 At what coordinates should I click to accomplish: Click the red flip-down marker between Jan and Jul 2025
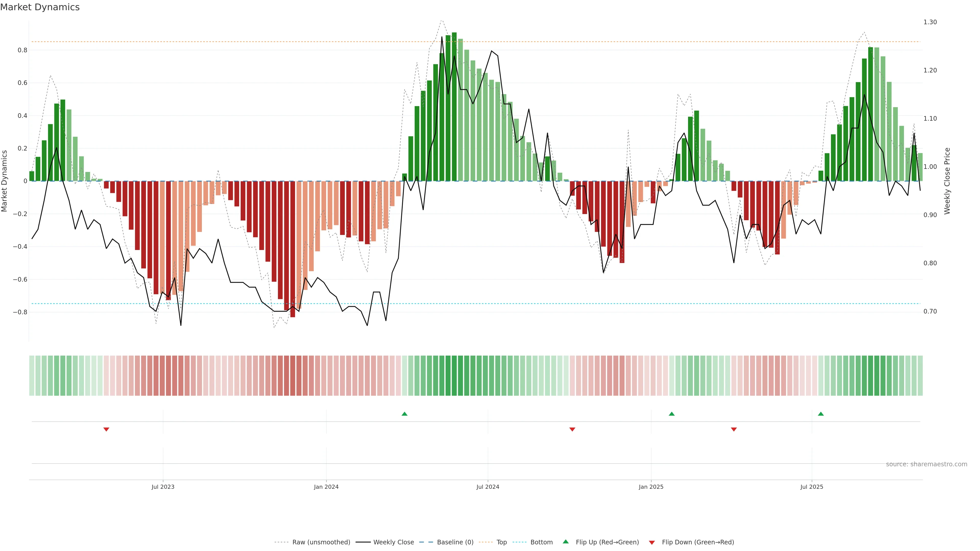[734, 429]
